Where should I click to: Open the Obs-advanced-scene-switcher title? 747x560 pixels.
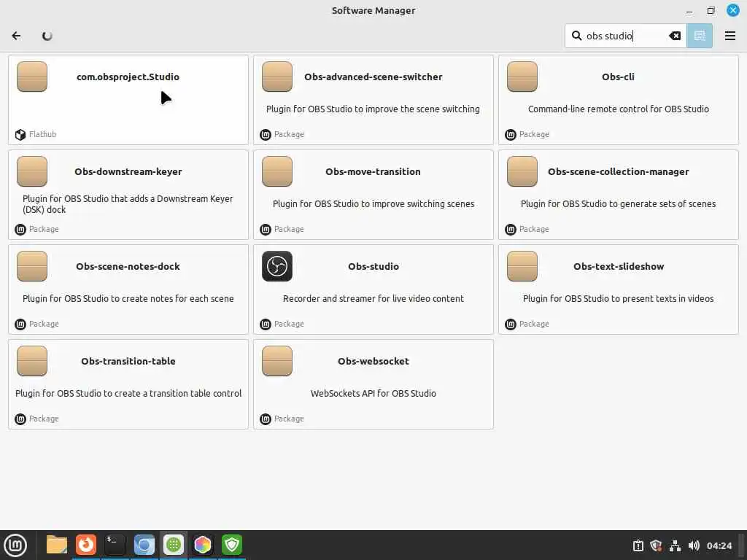click(373, 77)
